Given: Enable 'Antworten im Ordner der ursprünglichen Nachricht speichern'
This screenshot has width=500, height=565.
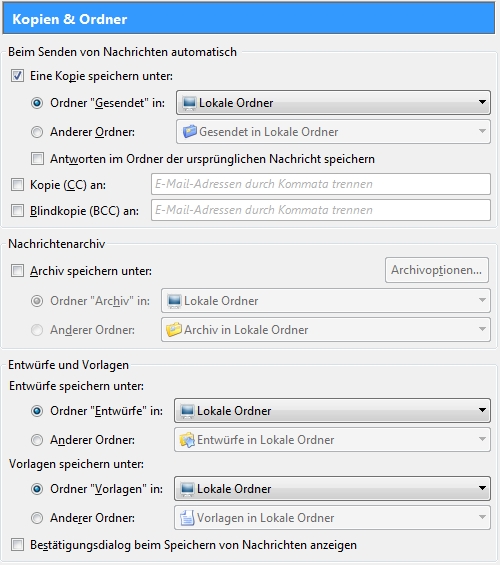Looking at the screenshot, I should (37, 159).
